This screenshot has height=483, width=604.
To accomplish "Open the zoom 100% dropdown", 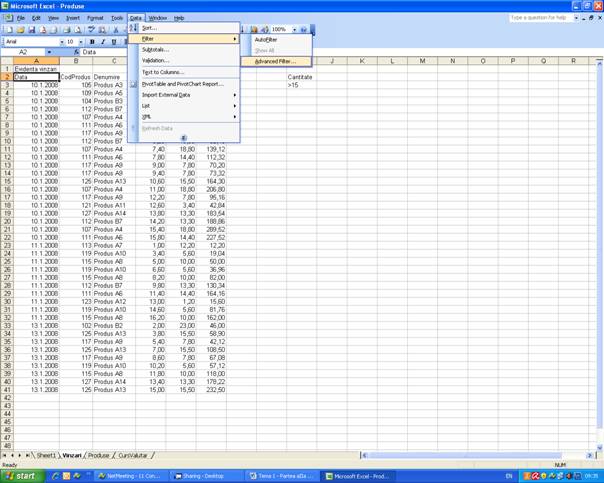I will point(295,30).
